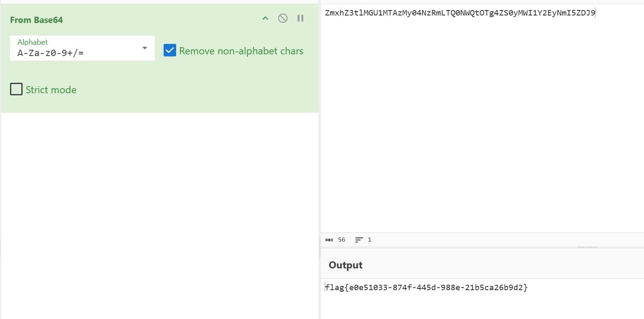Click the character count value 56
Image resolution: width=644 pixels, height=319 pixels.
[342, 240]
